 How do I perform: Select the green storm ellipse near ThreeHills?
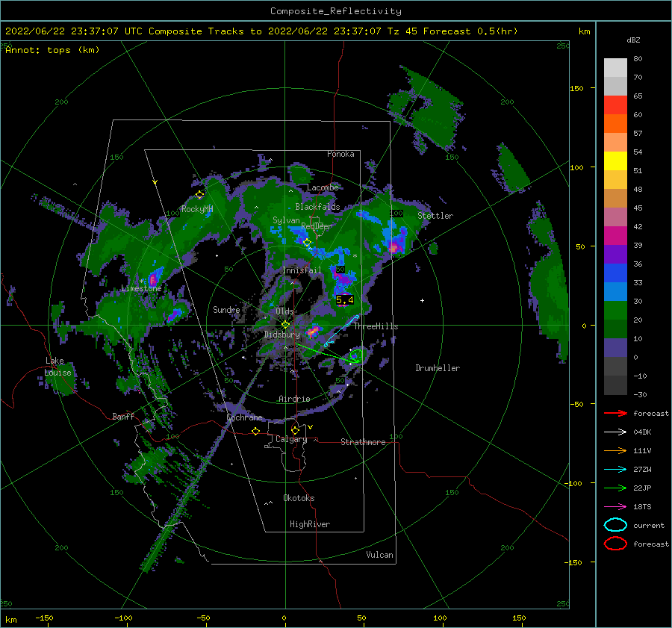(x=355, y=355)
